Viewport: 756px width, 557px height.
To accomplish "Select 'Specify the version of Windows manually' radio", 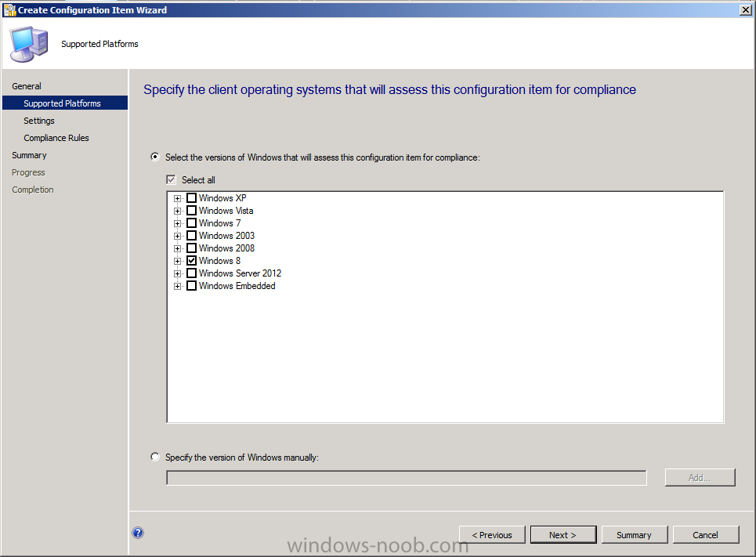I will click(155, 457).
